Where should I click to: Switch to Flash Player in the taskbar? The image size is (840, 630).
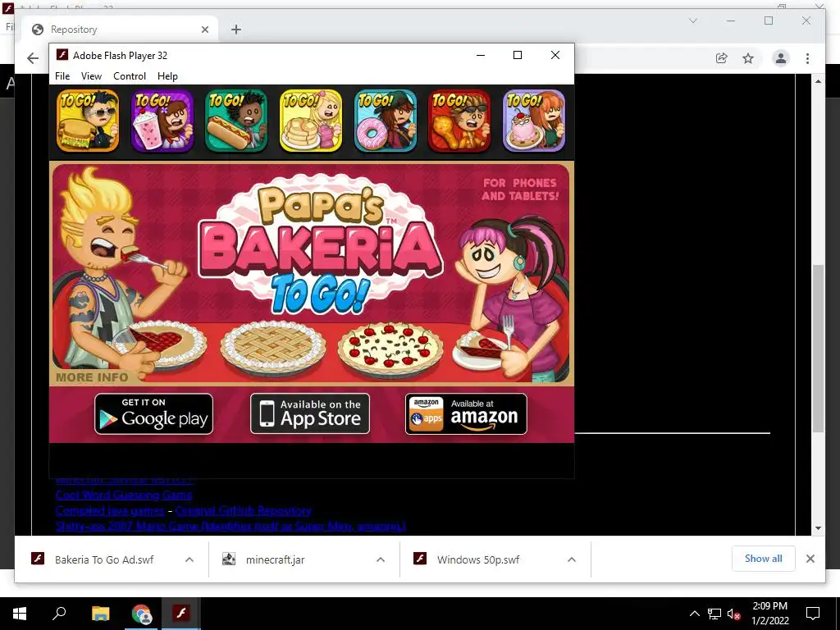(181, 614)
